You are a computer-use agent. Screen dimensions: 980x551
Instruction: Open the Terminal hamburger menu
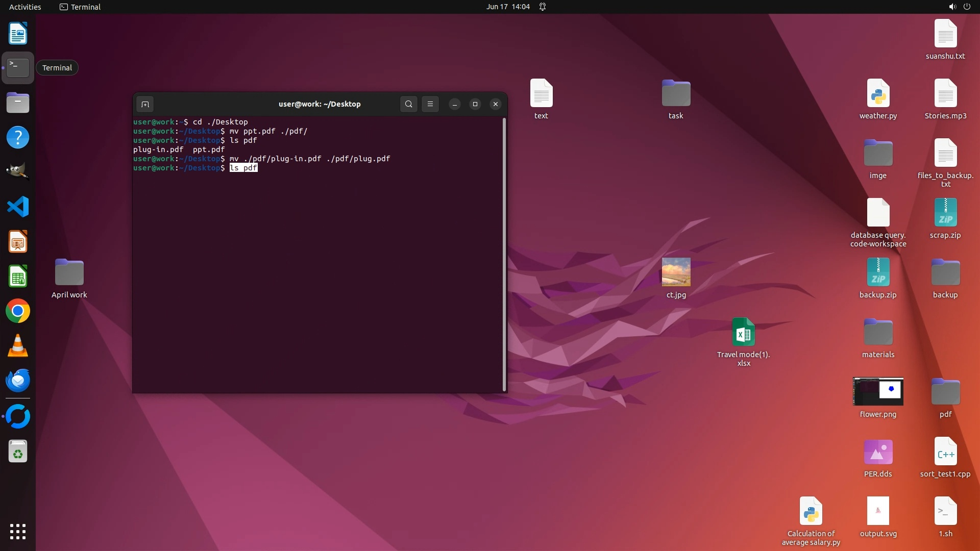430,104
